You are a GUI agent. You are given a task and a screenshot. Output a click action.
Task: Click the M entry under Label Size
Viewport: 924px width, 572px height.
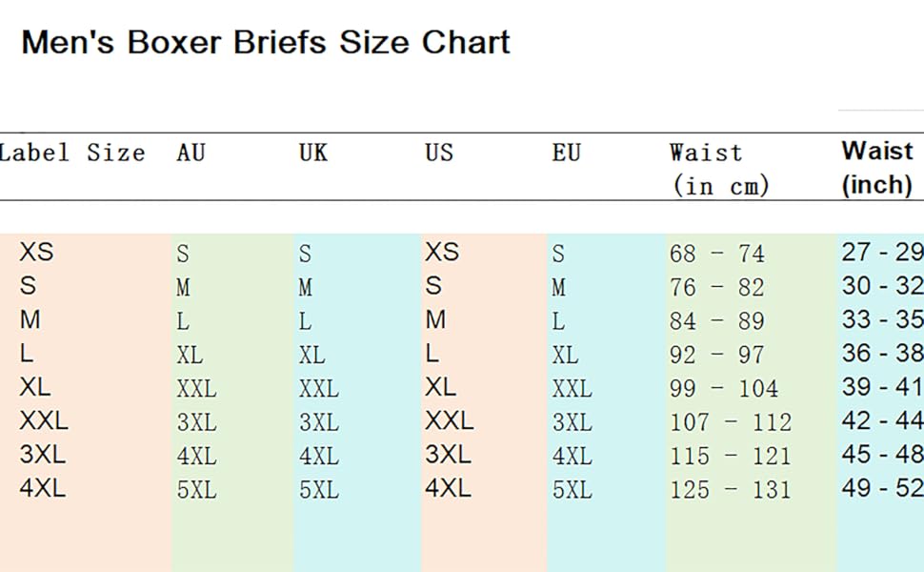(30, 319)
